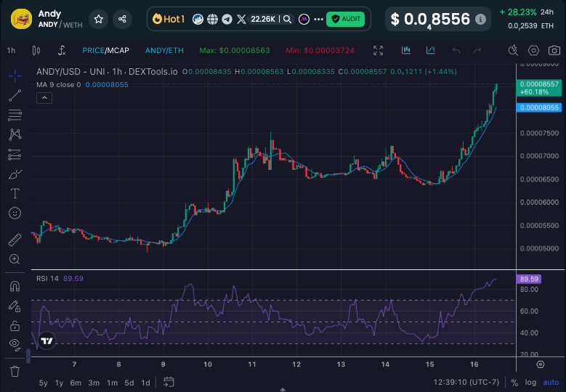
Task: Select the 0.00008557 current price label
Action: pyautogui.click(x=539, y=88)
